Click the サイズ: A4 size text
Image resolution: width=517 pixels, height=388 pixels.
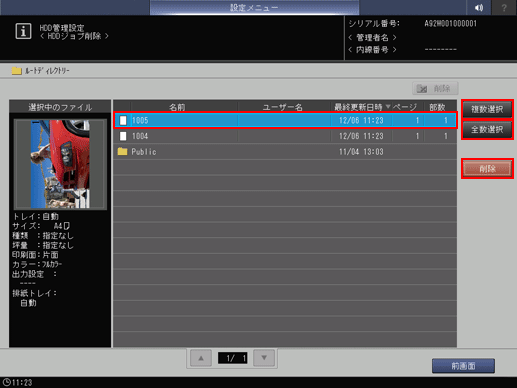pyautogui.click(x=41, y=226)
